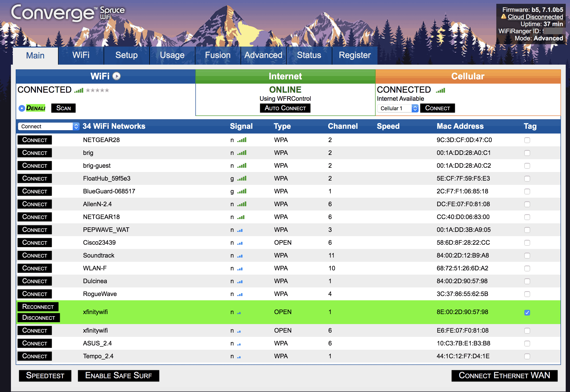Open the Setup tab

pos(126,55)
